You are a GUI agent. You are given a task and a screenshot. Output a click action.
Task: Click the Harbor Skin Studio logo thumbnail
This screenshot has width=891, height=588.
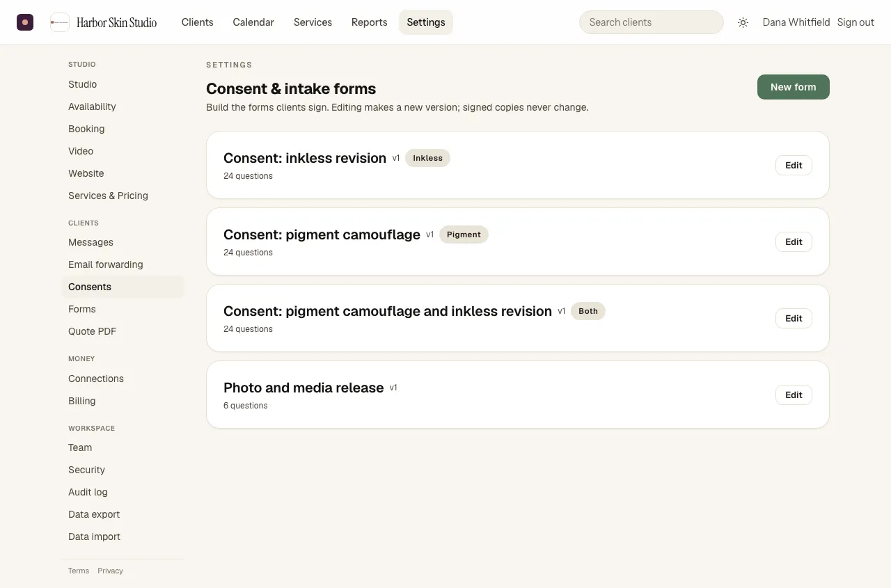pos(60,22)
